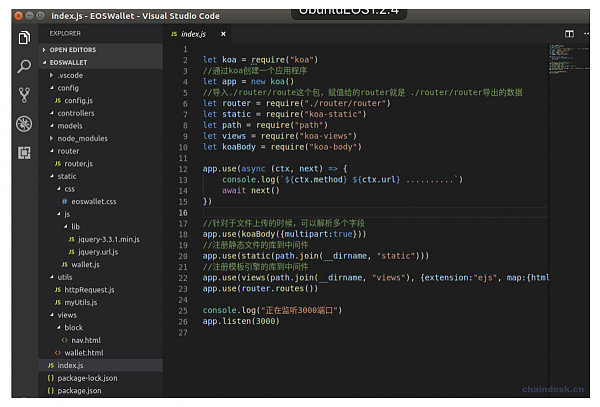Image resolution: width=600 pixels, height=407 pixels.
Task: Collapse the views folder
Action: pos(101,315)
